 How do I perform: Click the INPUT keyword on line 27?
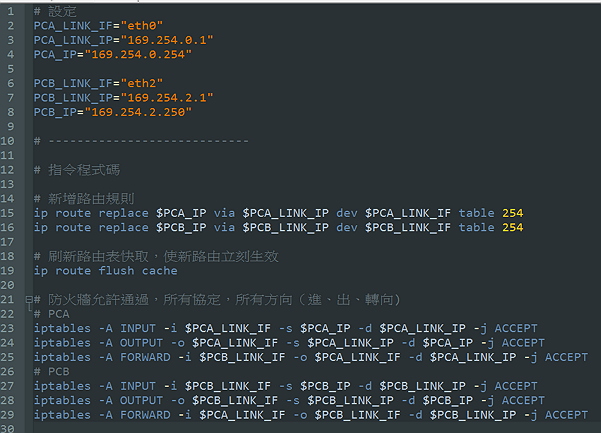pyautogui.click(x=138, y=386)
